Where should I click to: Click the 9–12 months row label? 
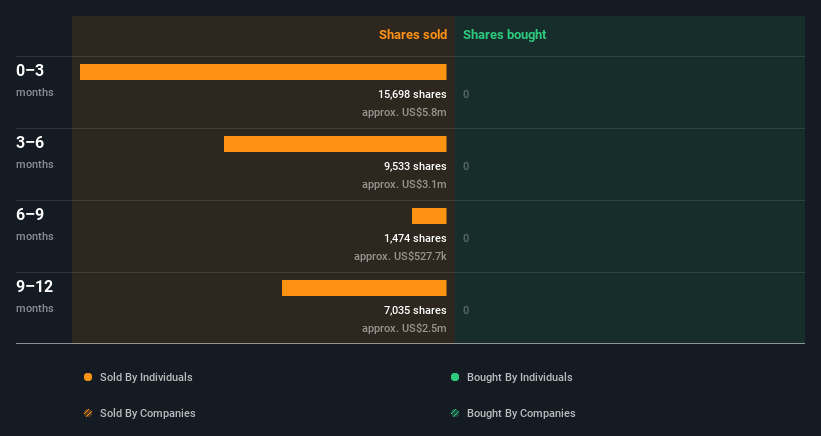(x=35, y=296)
